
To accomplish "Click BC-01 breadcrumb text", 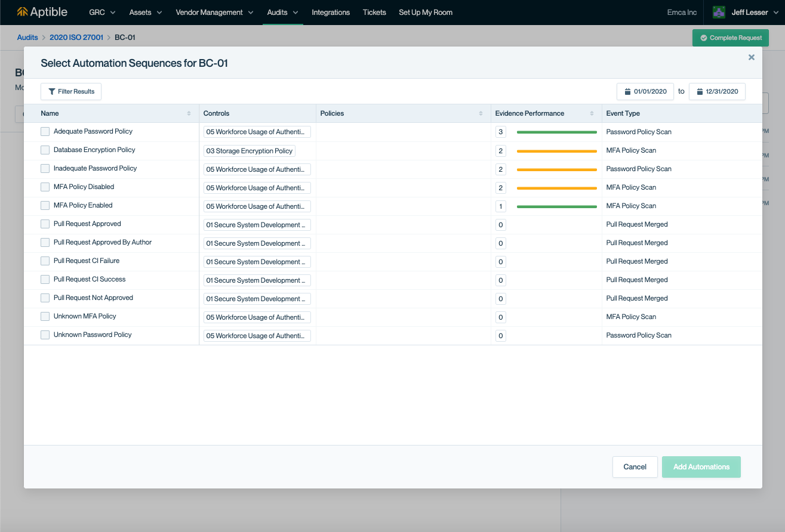I will [125, 38].
